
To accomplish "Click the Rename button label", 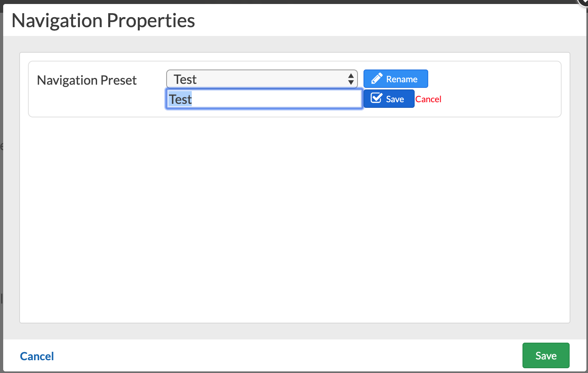I will (x=401, y=79).
